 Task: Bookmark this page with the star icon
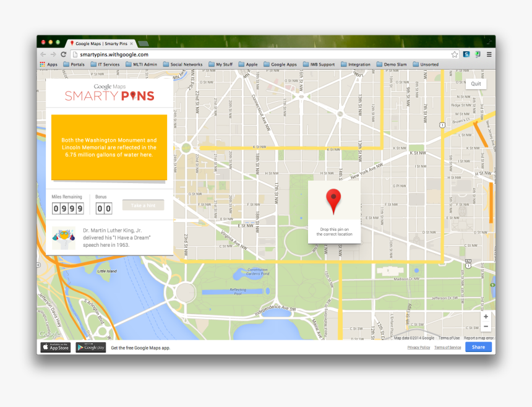(455, 54)
